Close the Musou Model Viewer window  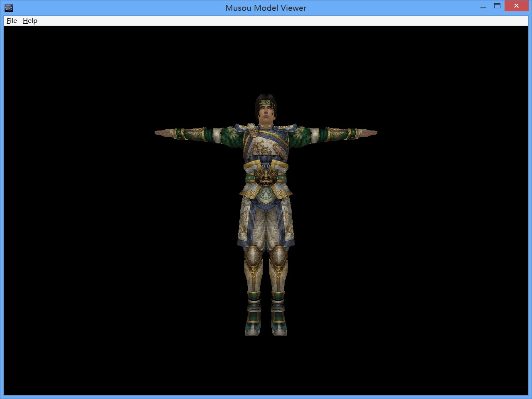[516, 6]
